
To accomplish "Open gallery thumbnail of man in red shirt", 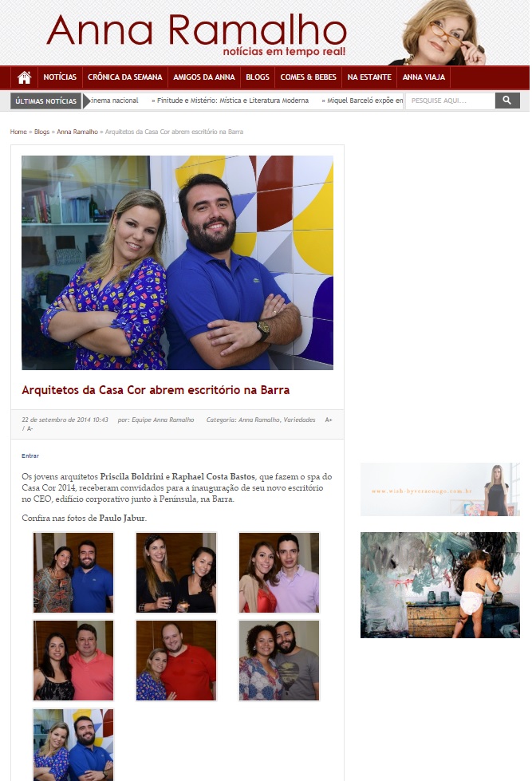I will tap(176, 661).
